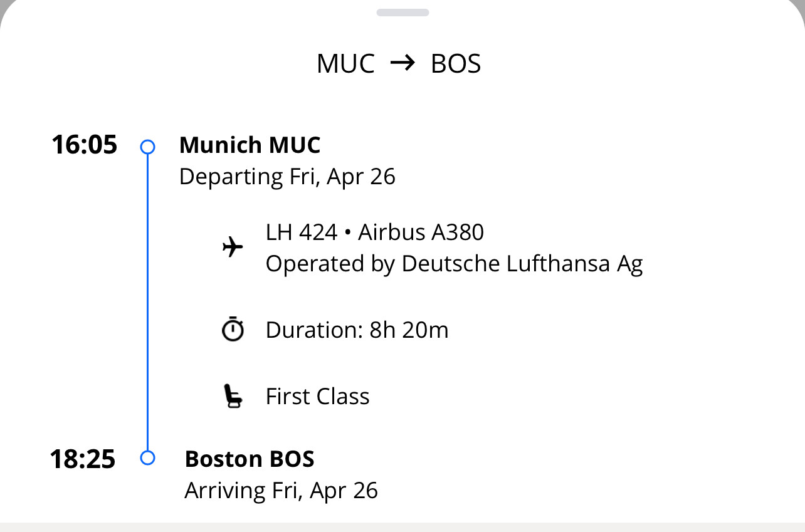The width and height of the screenshot is (805, 532).
Task: Tap the Duration: 8h 20m label
Action: (x=357, y=330)
